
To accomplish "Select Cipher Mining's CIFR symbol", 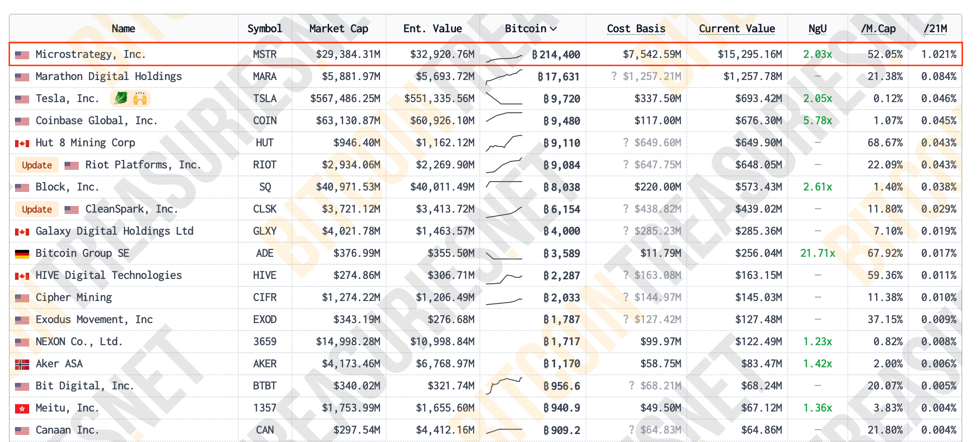I will (265, 297).
